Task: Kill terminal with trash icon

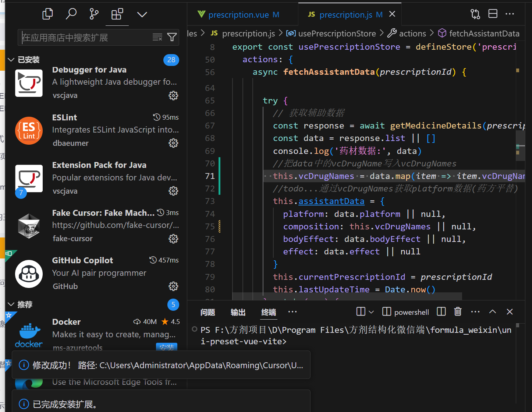Action: point(458,312)
